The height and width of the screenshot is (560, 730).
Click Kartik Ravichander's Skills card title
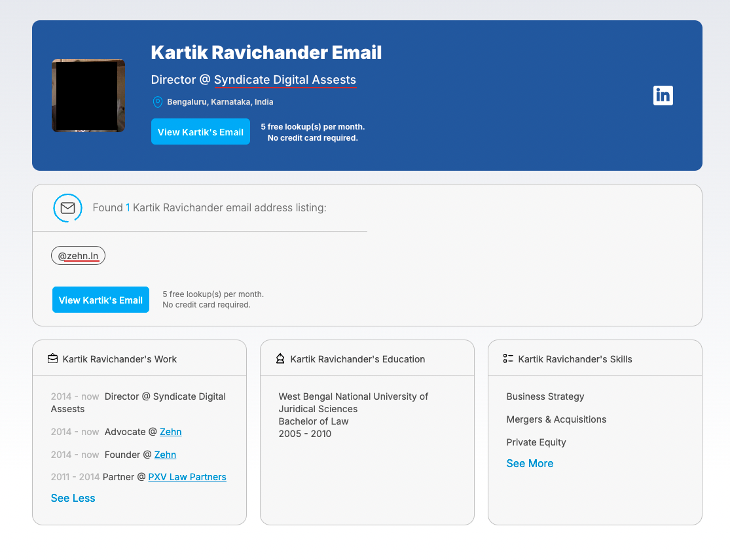pyautogui.click(x=575, y=359)
